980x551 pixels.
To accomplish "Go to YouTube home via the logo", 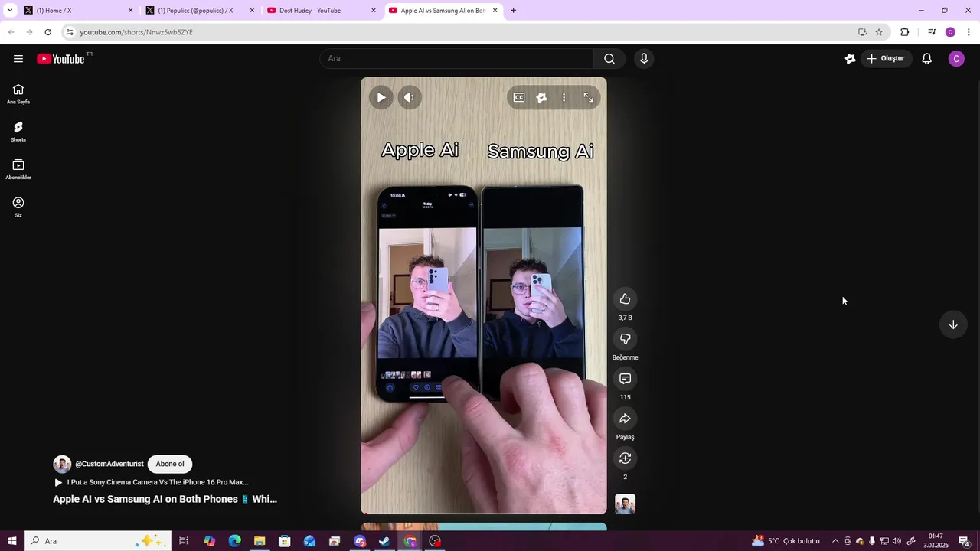I will [60, 59].
